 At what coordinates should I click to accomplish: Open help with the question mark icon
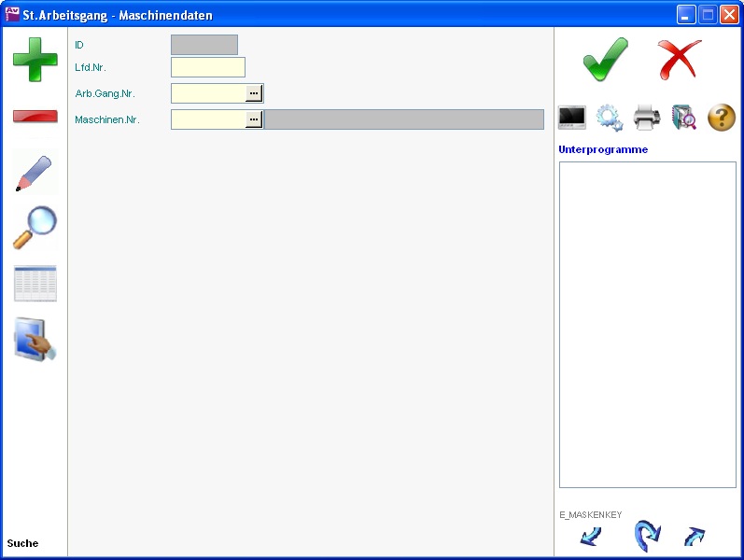(x=722, y=118)
